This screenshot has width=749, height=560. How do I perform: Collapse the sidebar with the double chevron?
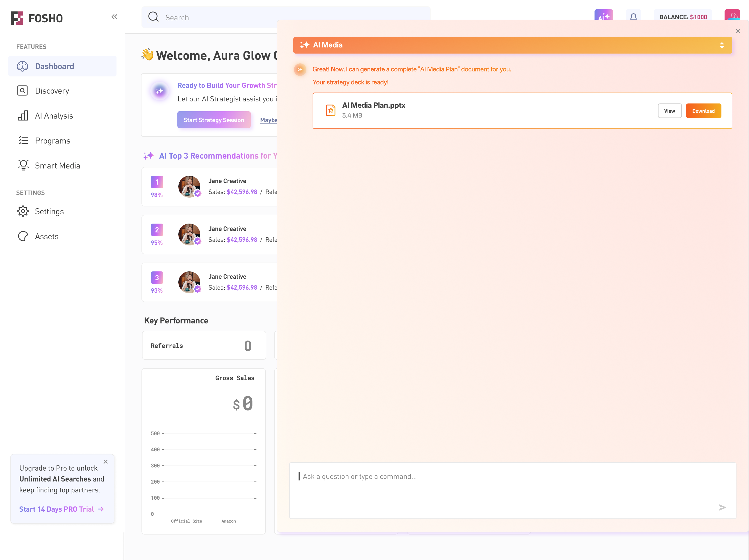tap(114, 17)
